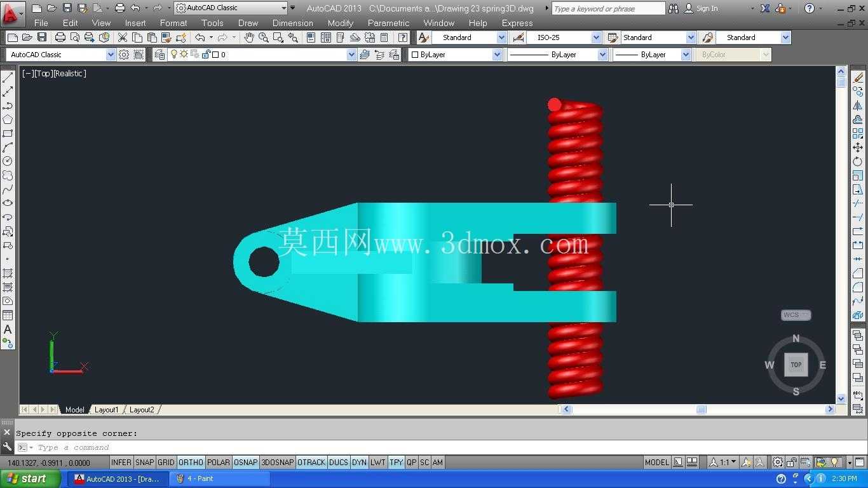Click the Workspace Settings gear icon
The image size is (868, 488).
[x=124, y=55]
